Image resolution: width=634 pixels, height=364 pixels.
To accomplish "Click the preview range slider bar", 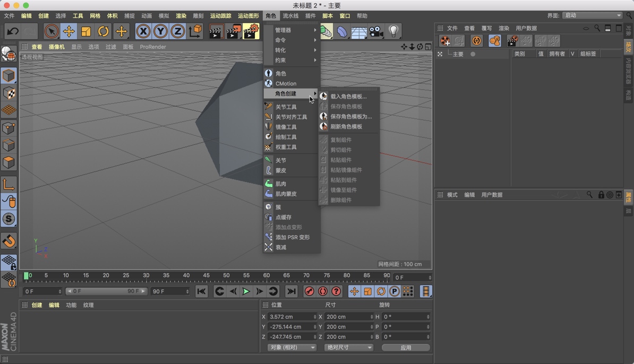I will point(106,291).
